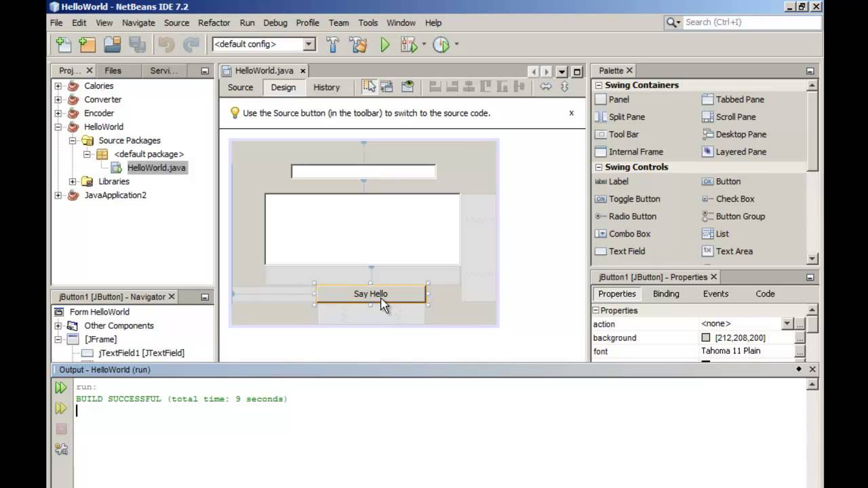Click the New File toolbar icon
This screenshot has width=868, height=488.
63,45
